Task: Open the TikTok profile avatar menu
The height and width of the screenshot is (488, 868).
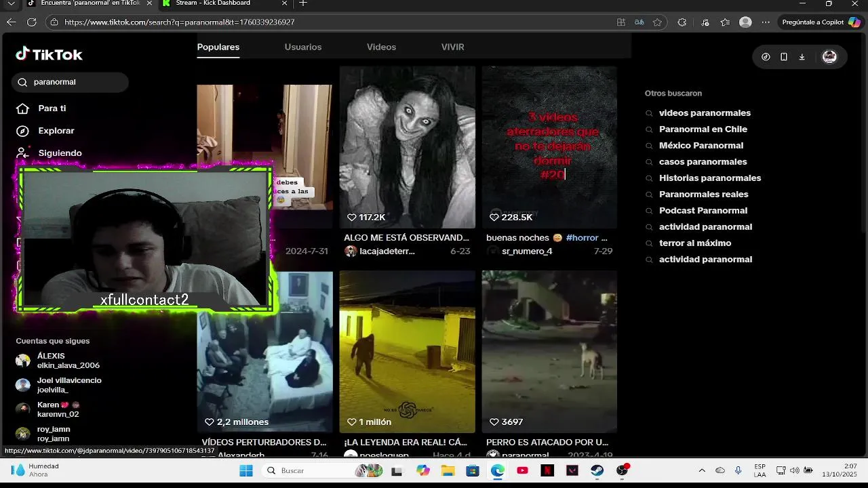Action: [829, 57]
